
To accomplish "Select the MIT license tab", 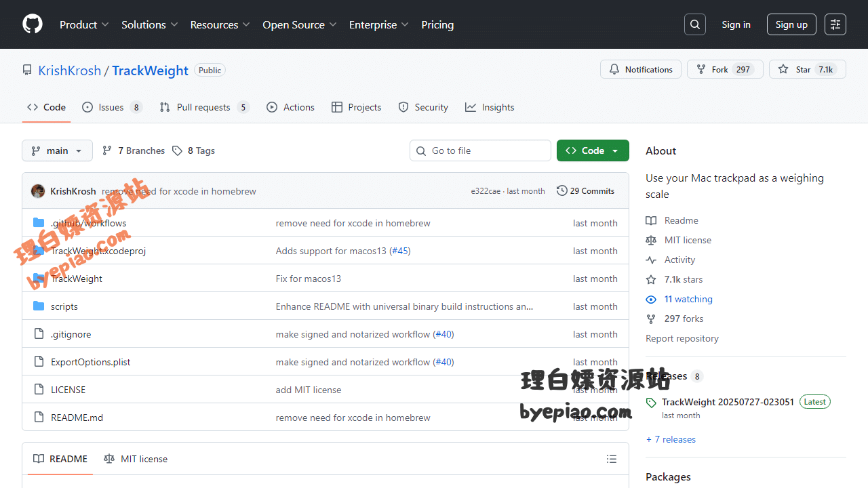I will coord(136,459).
